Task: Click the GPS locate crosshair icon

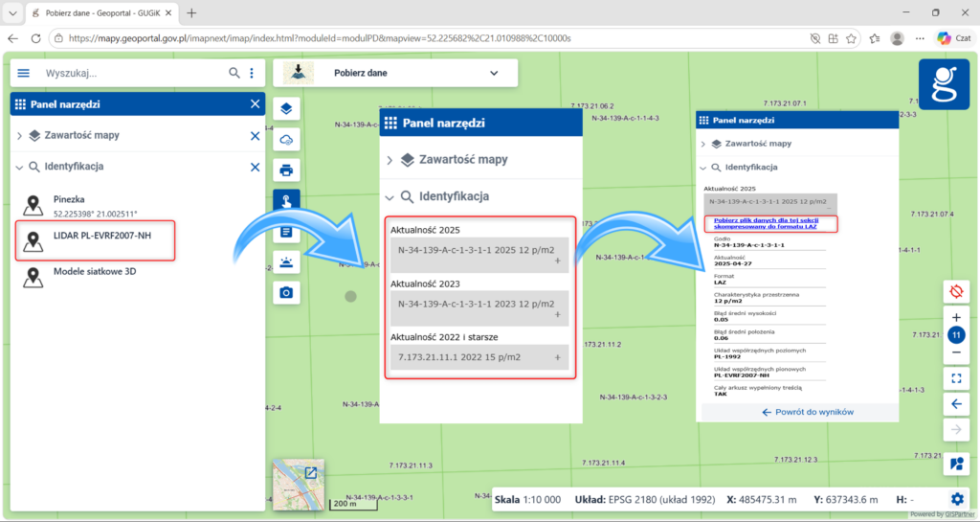Action: (956, 291)
